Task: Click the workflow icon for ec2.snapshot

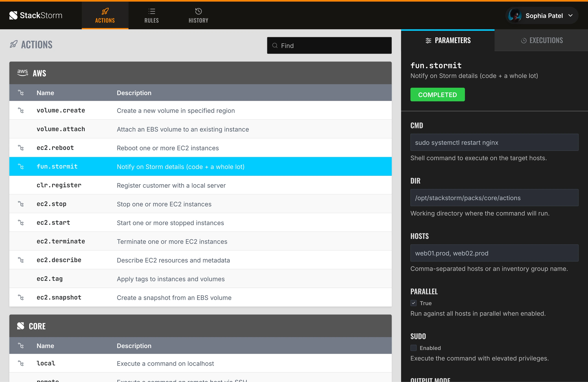Action: tap(21, 297)
